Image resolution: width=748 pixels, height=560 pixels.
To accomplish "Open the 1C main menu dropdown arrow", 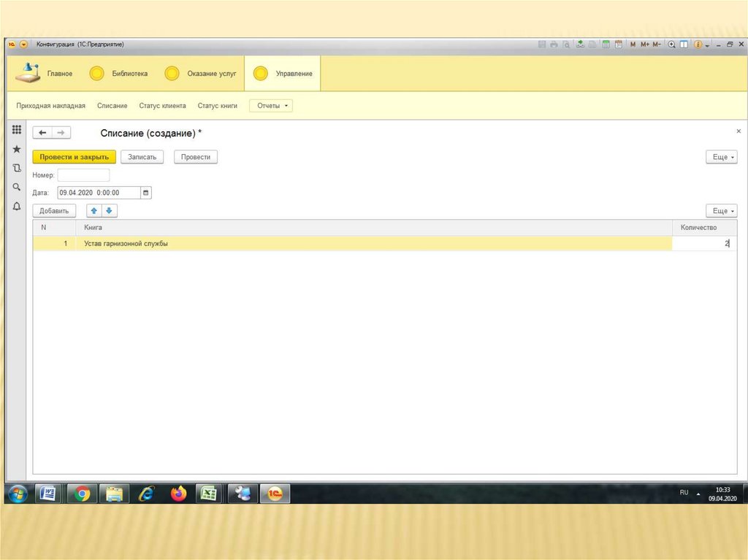I will (x=23, y=45).
